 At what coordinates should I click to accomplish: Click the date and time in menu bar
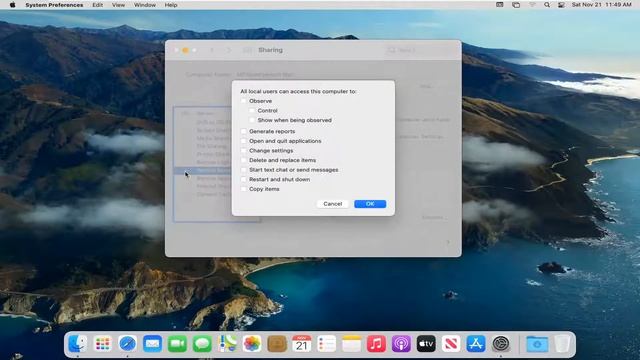[602, 5]
